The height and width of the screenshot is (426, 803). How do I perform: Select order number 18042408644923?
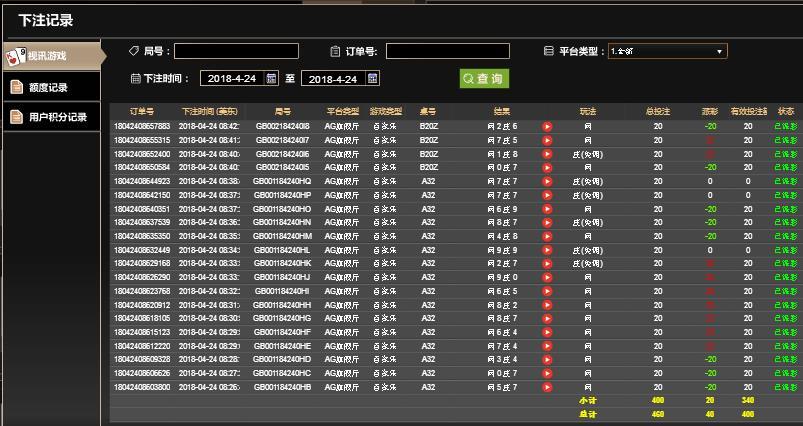click(x=142, y=181)
